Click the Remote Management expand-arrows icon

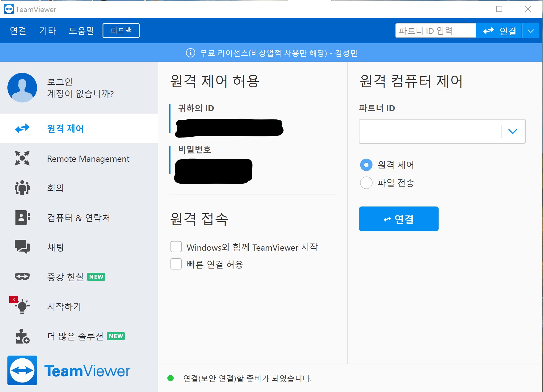tap(22, 158)
